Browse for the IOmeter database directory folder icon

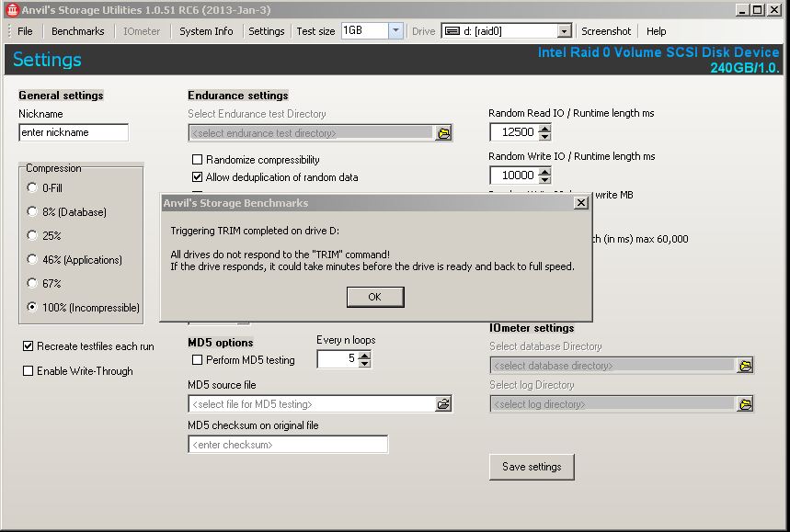click(745, 366)
